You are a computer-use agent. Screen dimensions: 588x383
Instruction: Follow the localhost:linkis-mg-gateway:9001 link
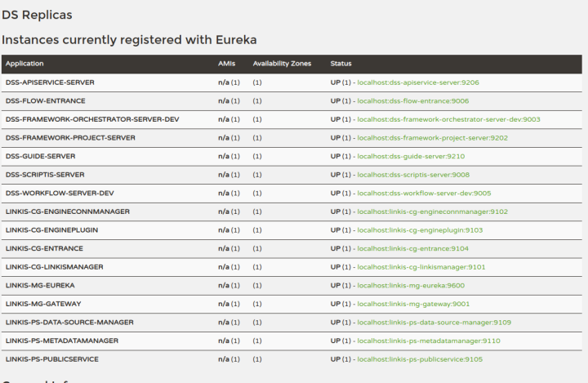click(x=413, y=304)
